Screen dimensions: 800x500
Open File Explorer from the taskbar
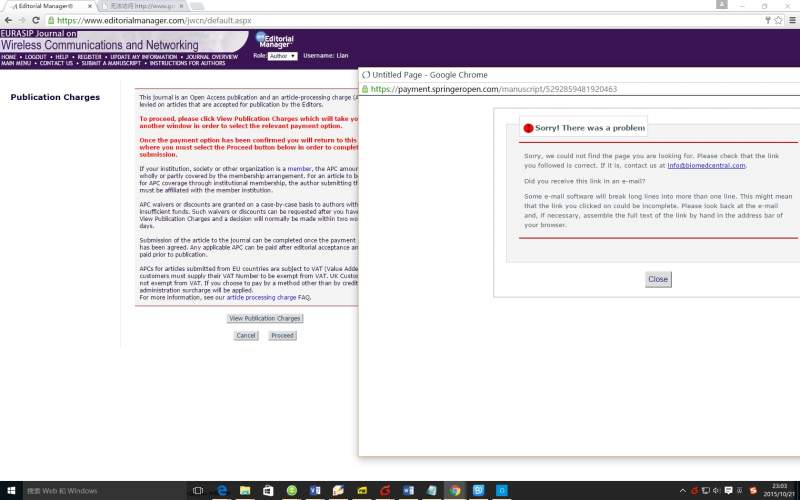[x=245, y=491]
